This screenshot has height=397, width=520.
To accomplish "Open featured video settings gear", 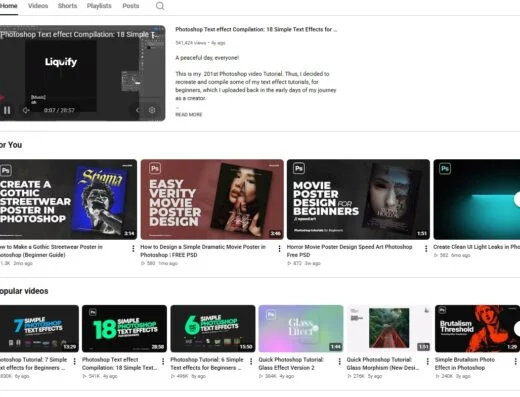I will point(152,110).
